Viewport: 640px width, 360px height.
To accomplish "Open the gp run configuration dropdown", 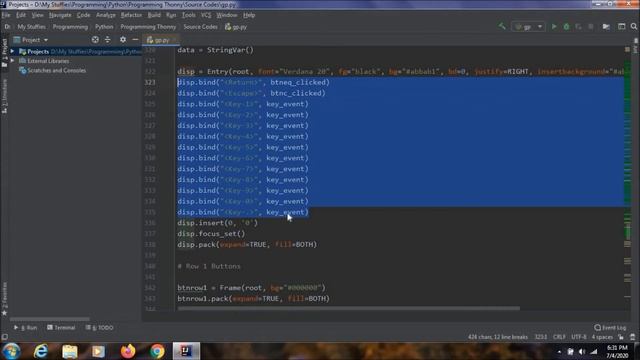I will tap(528, 27).
